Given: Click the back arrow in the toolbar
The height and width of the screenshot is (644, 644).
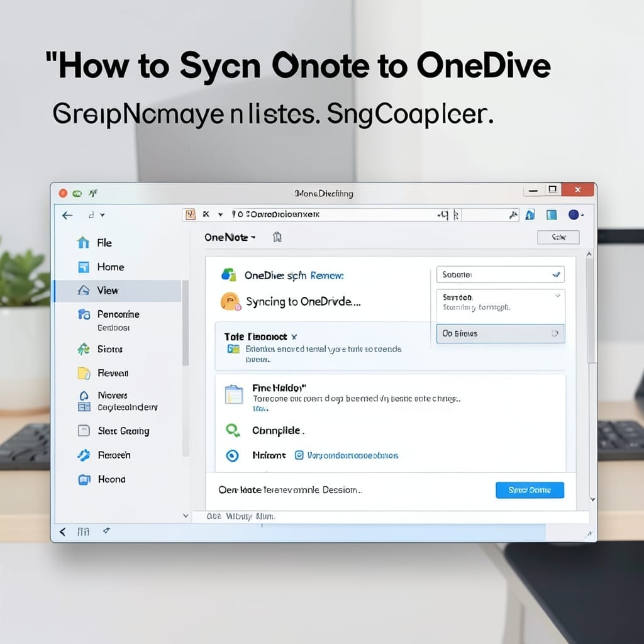Looking at the screenshot, I should click(67, 215).
